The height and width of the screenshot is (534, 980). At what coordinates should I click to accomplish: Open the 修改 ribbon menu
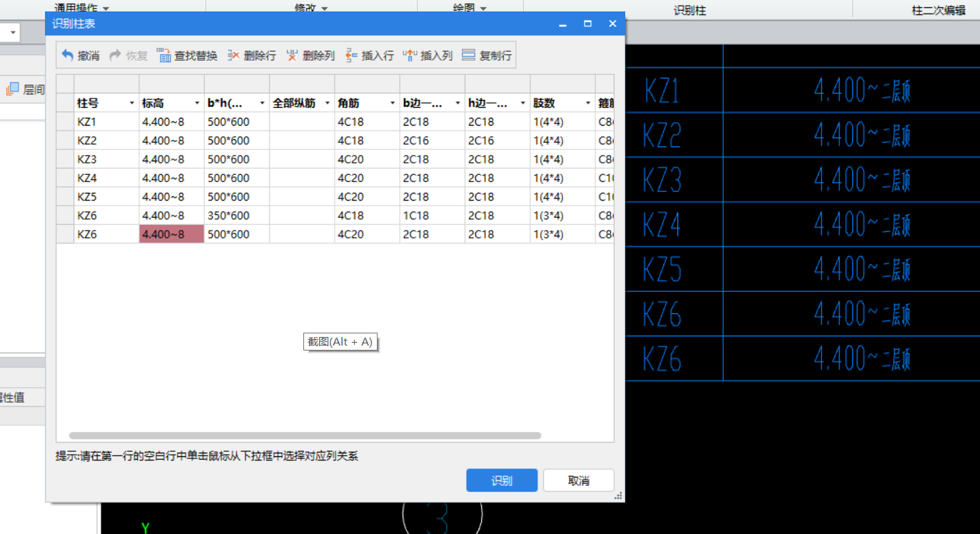pos(311,8)
